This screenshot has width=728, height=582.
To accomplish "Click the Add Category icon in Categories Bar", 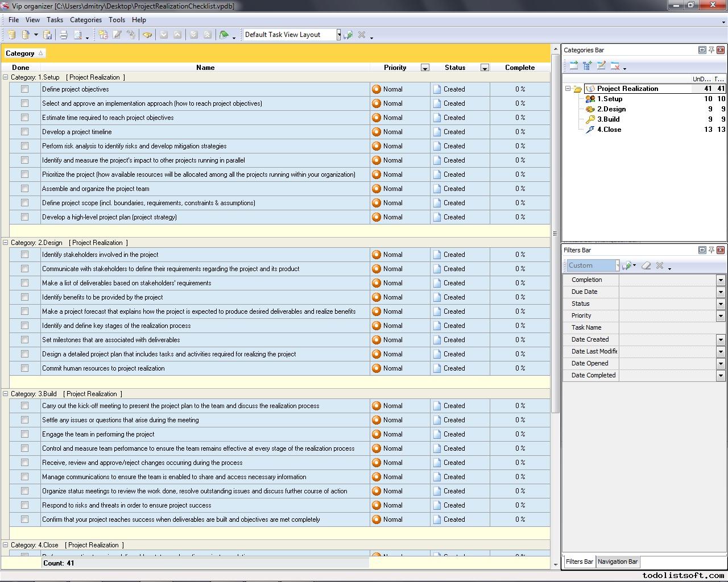I will pos(573,66).
